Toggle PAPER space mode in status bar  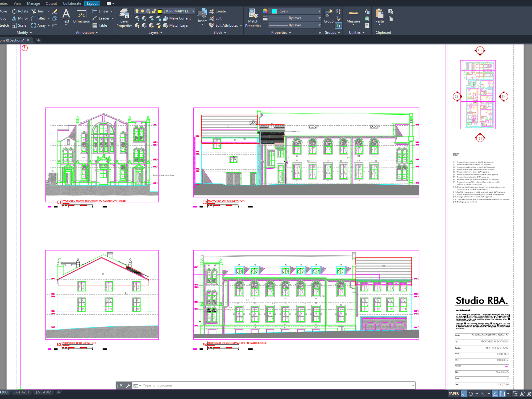(x=454, y=393)
